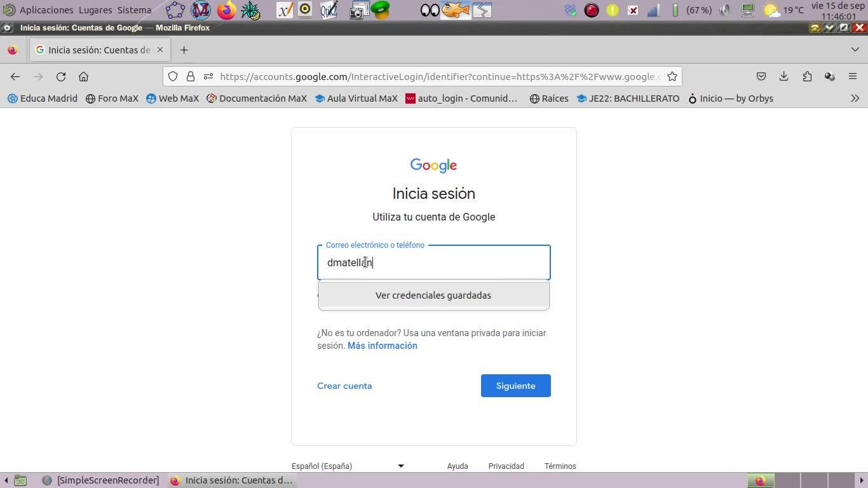868x488 pixels.
Task: List all tabs with the chevron
Action: [x=855, y=50]
